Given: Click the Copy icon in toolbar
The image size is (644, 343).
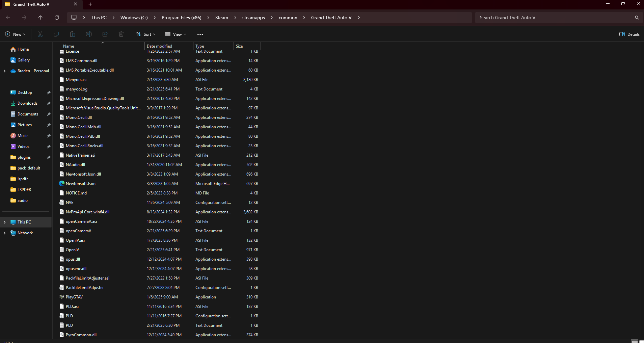Looking at the screenshot, I should 56,34.
